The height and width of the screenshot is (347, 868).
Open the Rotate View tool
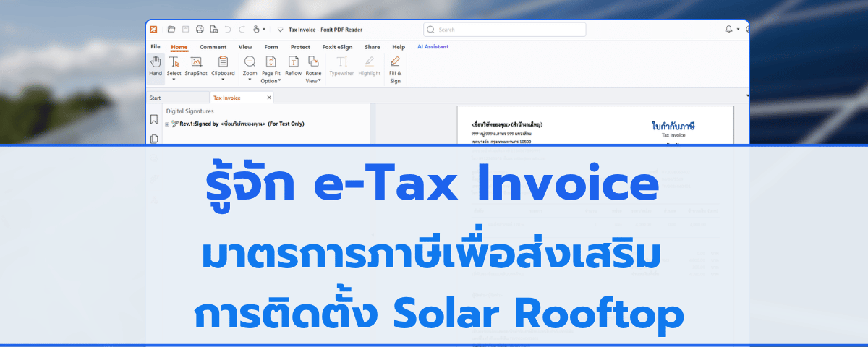pyautogui.click(x=313, y=69)
